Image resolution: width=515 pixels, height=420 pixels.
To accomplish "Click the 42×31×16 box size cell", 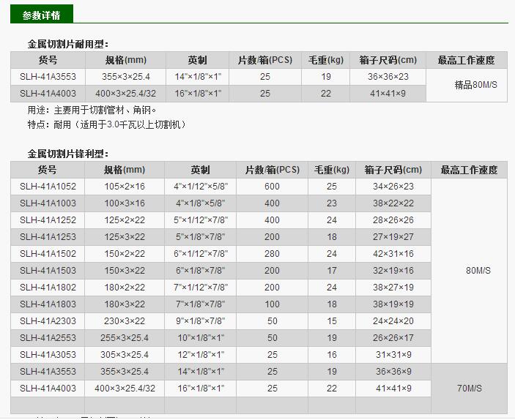I will pyautogui.click(x=393, y=254).
